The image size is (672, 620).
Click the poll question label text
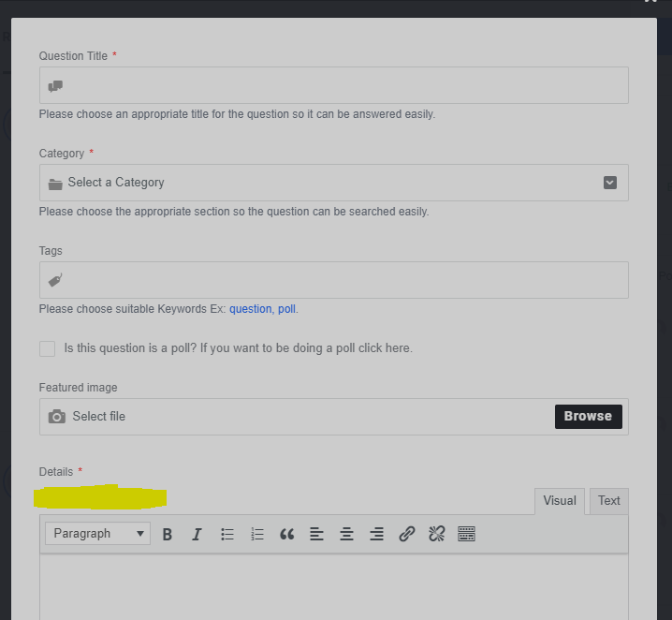(239, 348)
